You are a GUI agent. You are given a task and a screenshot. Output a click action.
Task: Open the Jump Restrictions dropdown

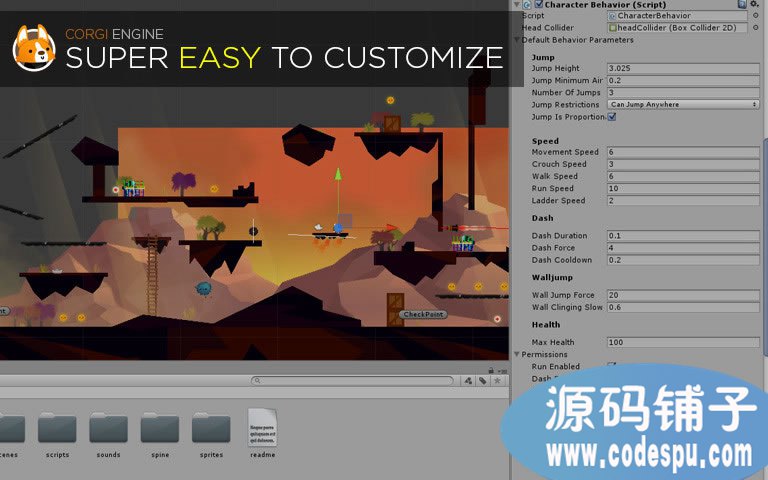tap(683, 105)
